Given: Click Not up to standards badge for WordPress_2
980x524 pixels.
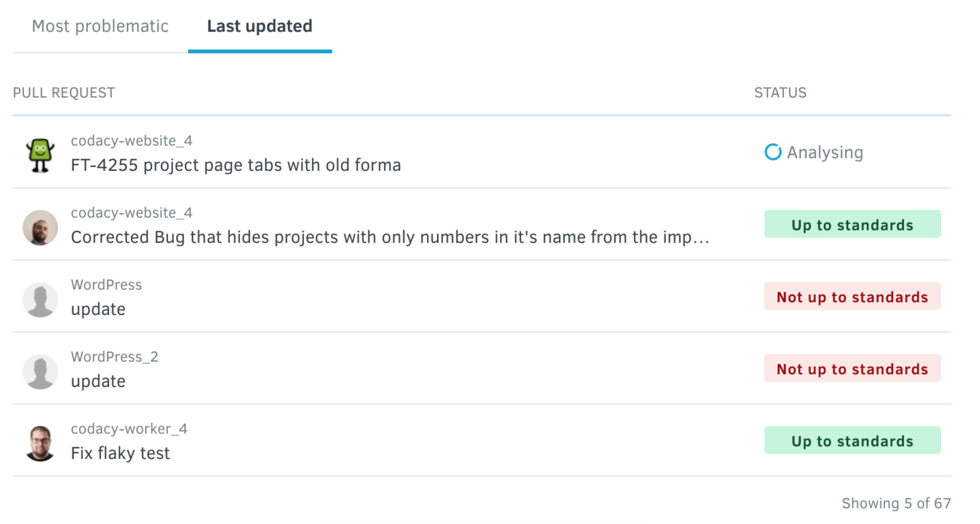Looking at the screenshot, I should [852, 368].
